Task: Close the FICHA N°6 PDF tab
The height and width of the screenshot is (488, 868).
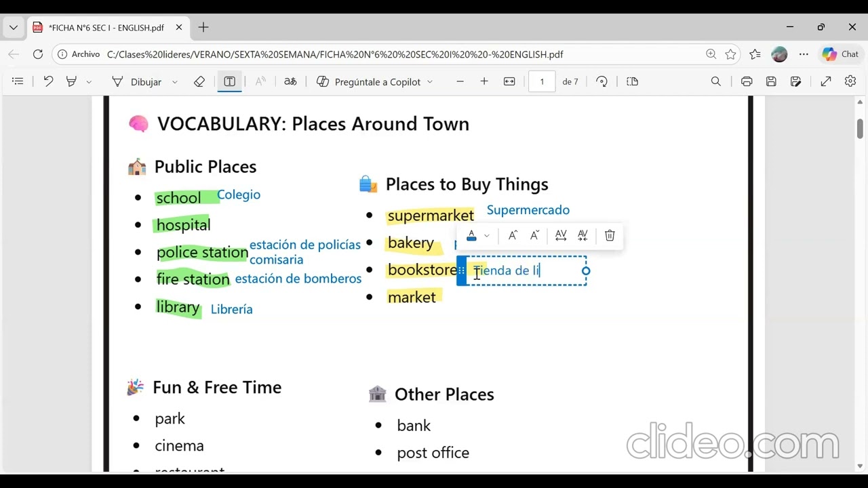Action: click(x=179, y=28)
